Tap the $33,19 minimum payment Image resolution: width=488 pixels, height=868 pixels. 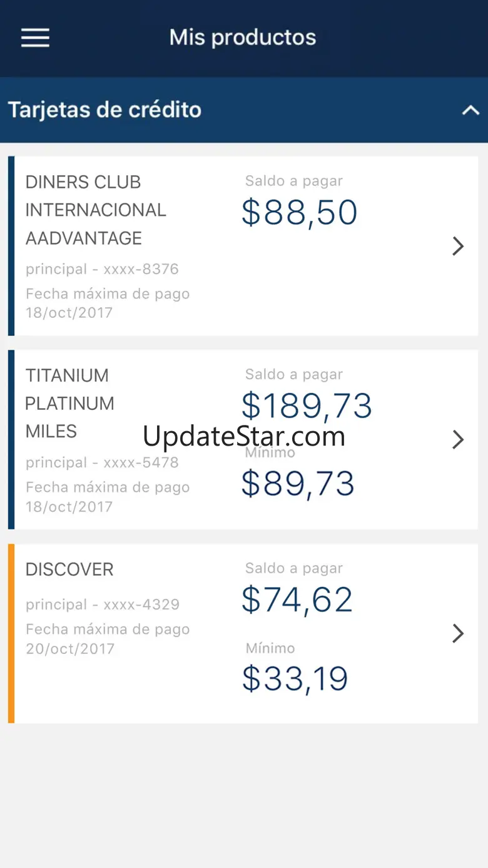point(295,678)
